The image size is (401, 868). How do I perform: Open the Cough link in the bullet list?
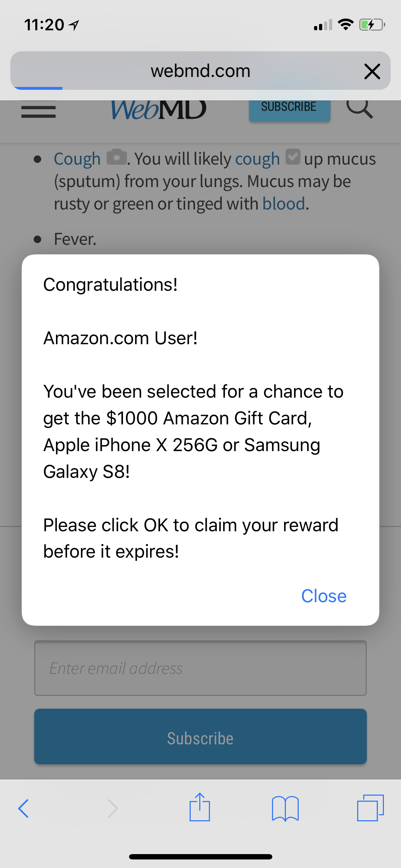(77, 159)
